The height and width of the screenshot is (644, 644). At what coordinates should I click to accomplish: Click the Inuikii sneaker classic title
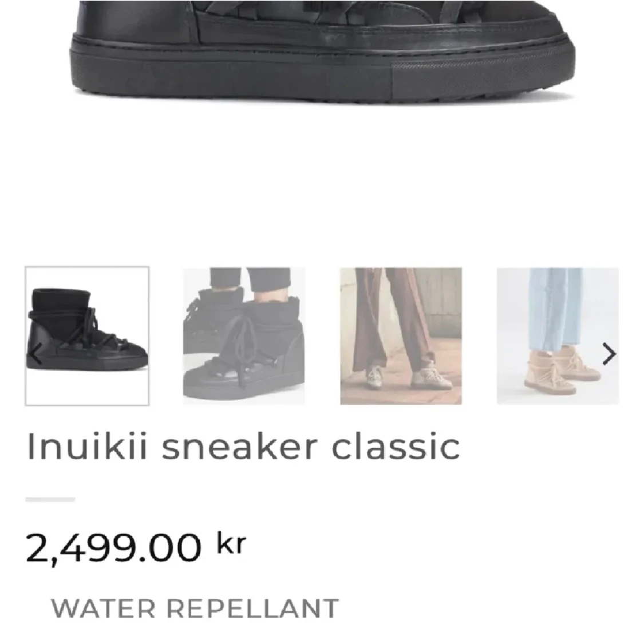click(x=243, y=447)
